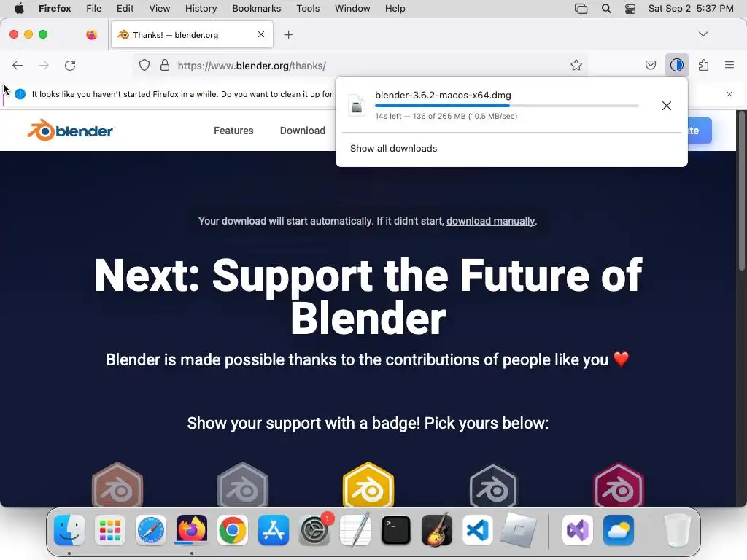Open the Firefox hamburger application menu
The image size is (747, 560).
pos(729,65)
